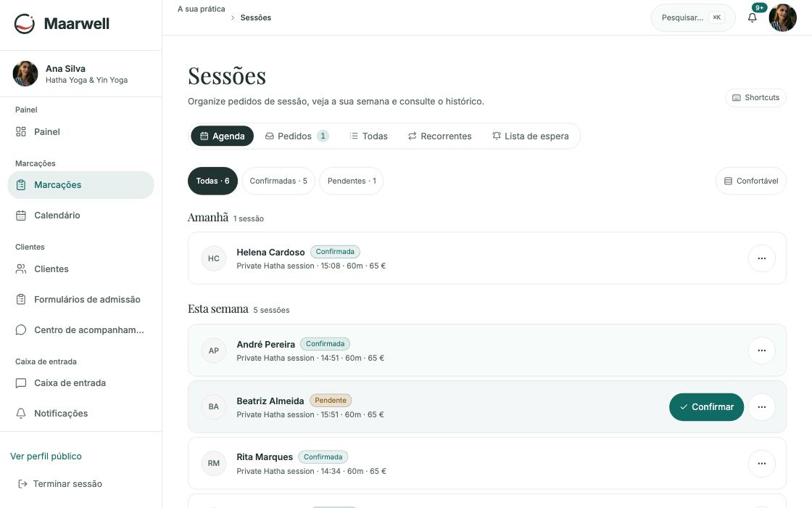Open Centro de acompanhamento item
The image size is (812, 508).
tap(80, 329)
